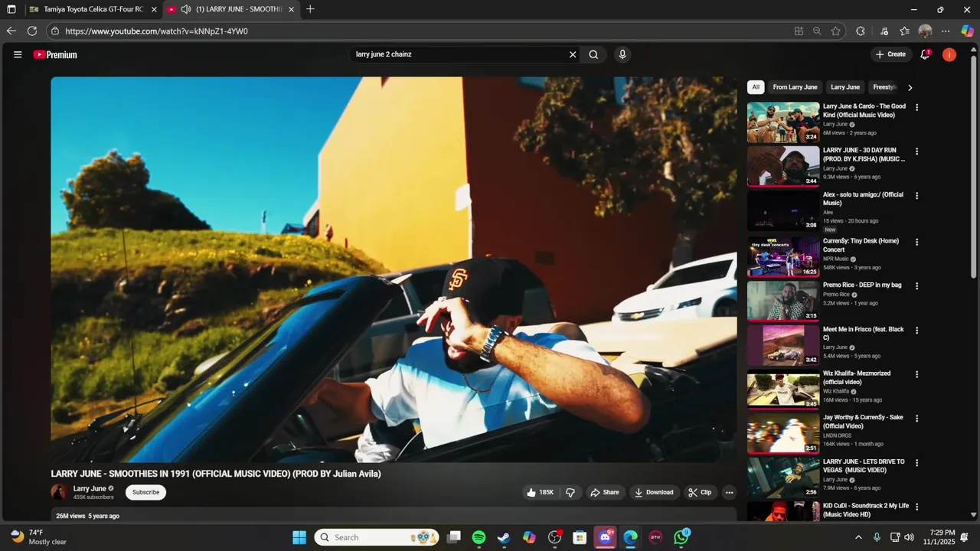
Task: Show hidden system tray icons chevron
Action: click(x=858, y=537)
